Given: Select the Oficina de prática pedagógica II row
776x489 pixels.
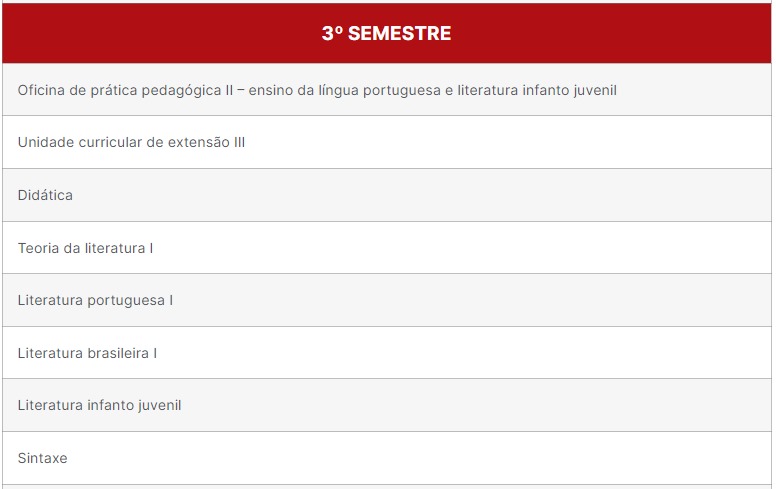Looking at the screenshot, I should [x=387, y=90].
